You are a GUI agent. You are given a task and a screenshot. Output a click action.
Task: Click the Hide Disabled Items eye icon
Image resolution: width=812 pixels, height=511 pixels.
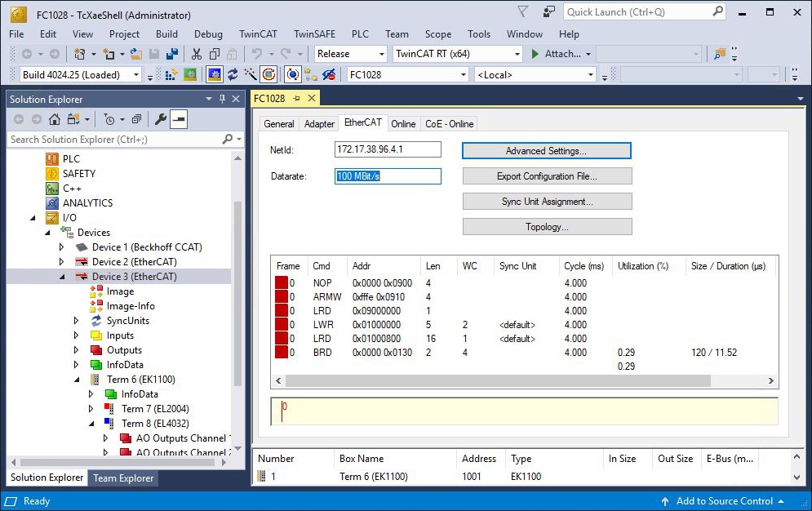328,75
